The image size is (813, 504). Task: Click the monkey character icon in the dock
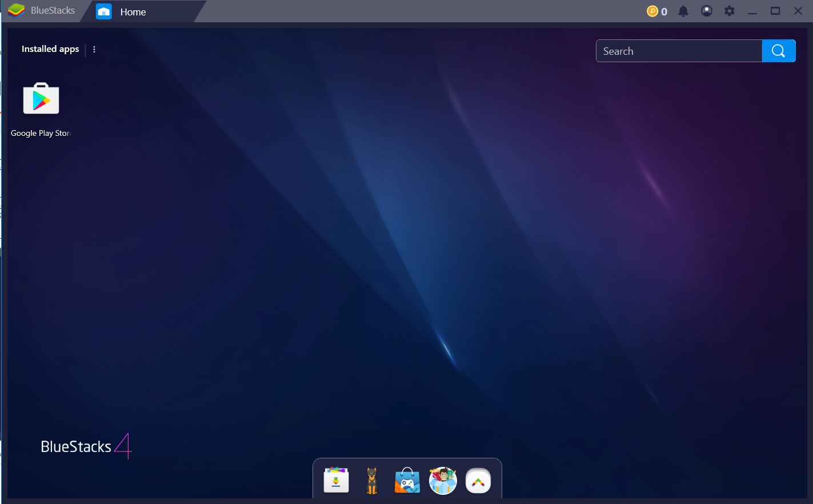pos(443,480)
